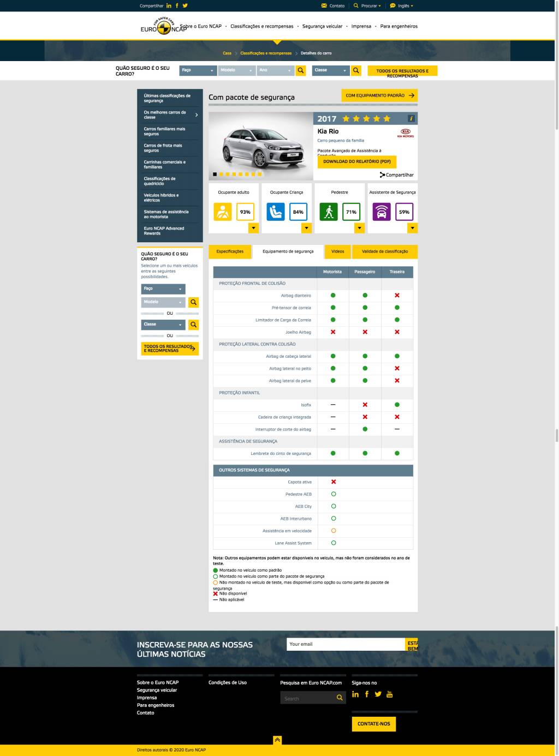Expand the Ocupante Criança details arrow

(x=307, y=228)
